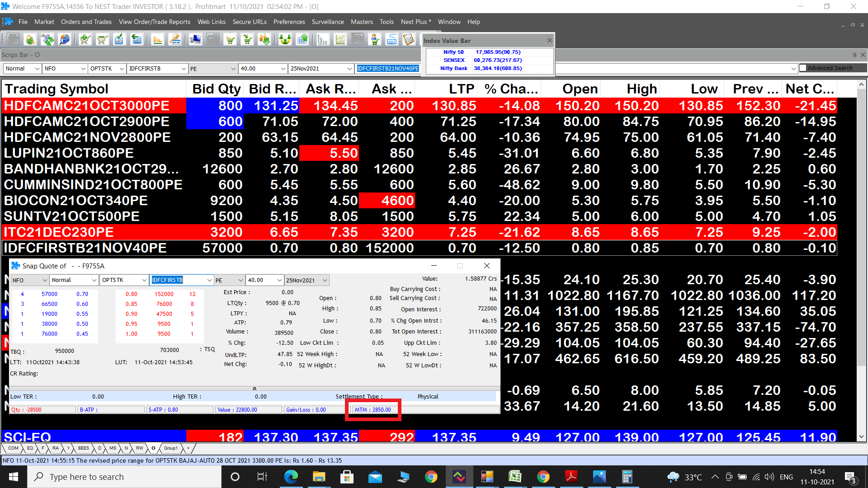Image resolution: width=868 pixels, height=488 pixels.
Task: Click the keyboard shortcut toolbar icon
Action: (392, 40)
